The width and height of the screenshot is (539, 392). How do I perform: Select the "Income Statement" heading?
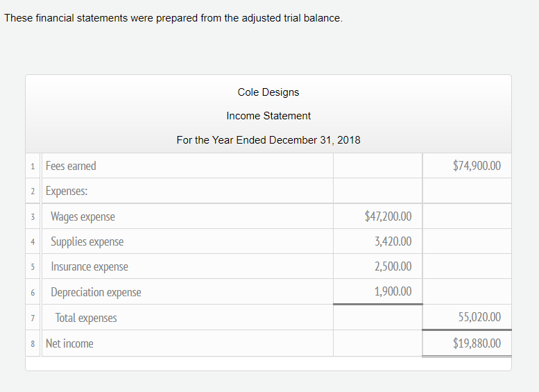(268, 116)
